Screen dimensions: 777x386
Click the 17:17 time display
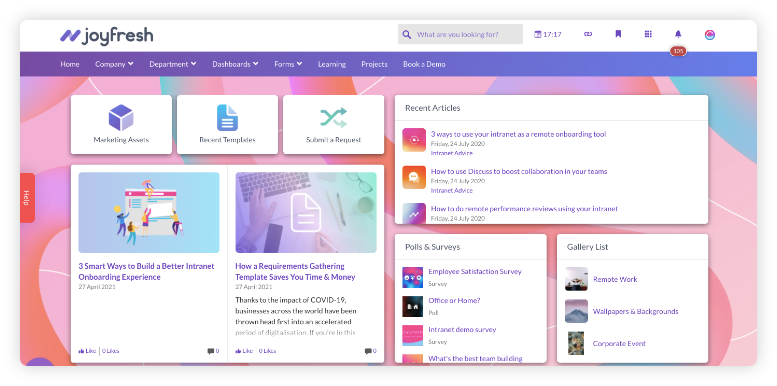pyautogui.click(x=552, y=35)
